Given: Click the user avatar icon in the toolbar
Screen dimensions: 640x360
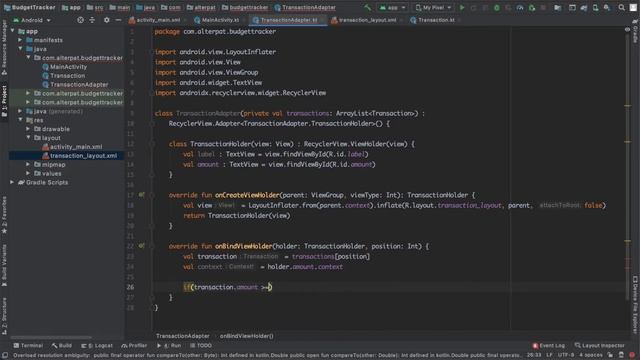Looking at the screenshot, I should coord(633,7).
